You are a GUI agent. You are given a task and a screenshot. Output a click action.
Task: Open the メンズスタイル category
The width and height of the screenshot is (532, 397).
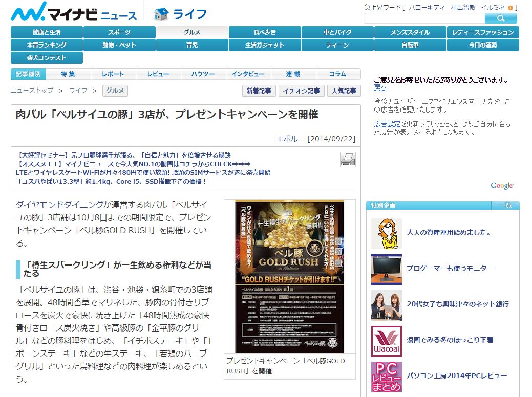[410, 32]
